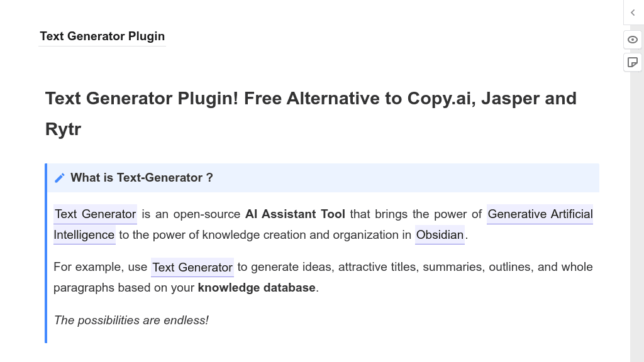
Task: Open the Text Generator link
Action: (95, 214)
